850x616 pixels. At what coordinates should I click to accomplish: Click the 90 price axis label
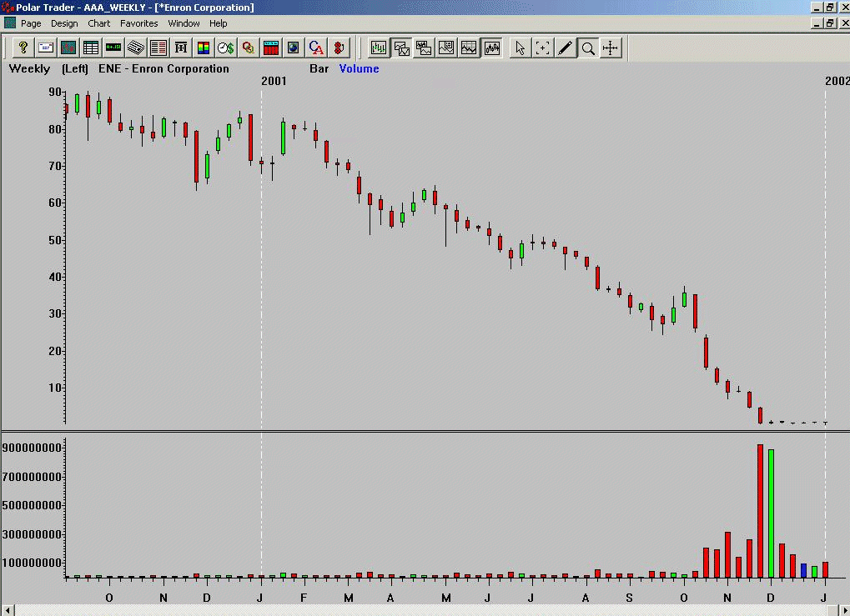[x=55, y=92]
